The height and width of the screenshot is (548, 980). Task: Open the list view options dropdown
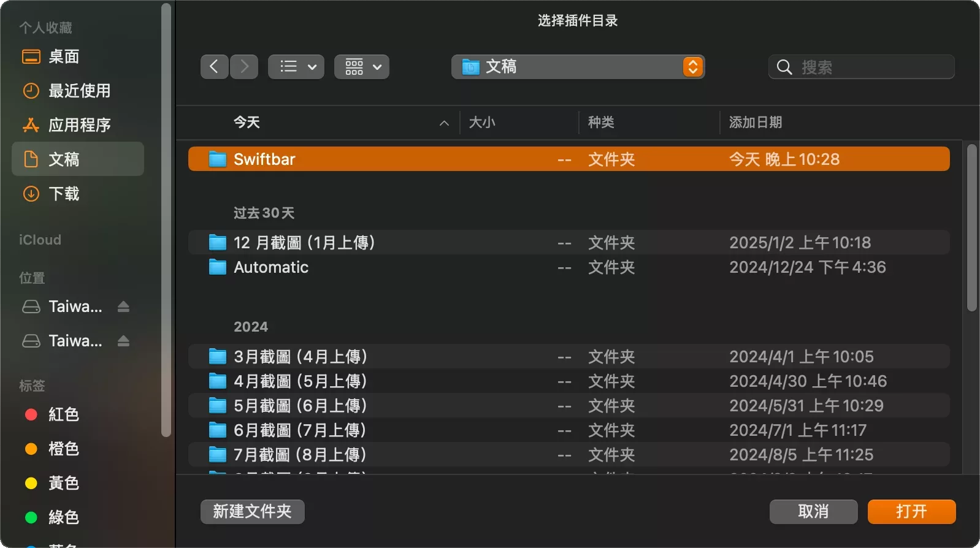296,67
